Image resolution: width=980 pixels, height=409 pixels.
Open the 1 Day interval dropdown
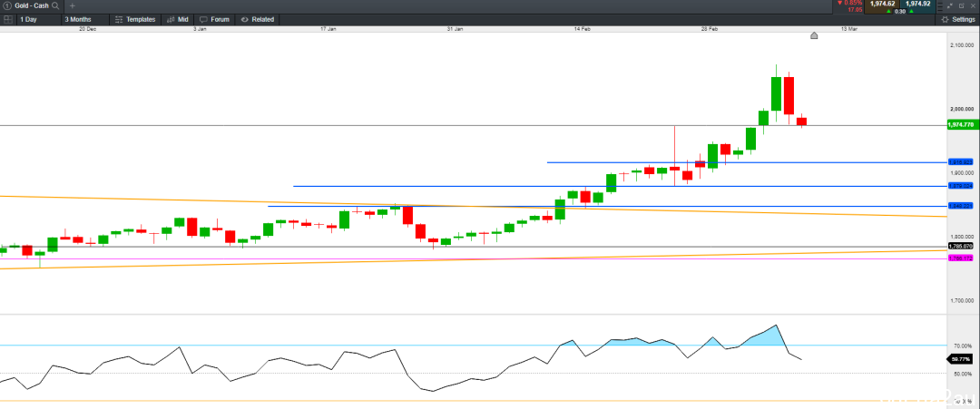tap(37, 19)
